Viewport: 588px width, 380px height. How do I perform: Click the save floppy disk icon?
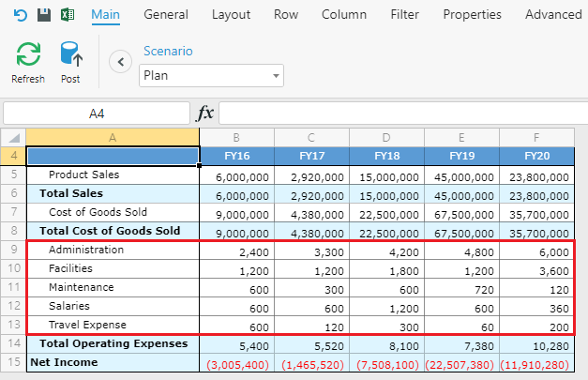(44, 15)
